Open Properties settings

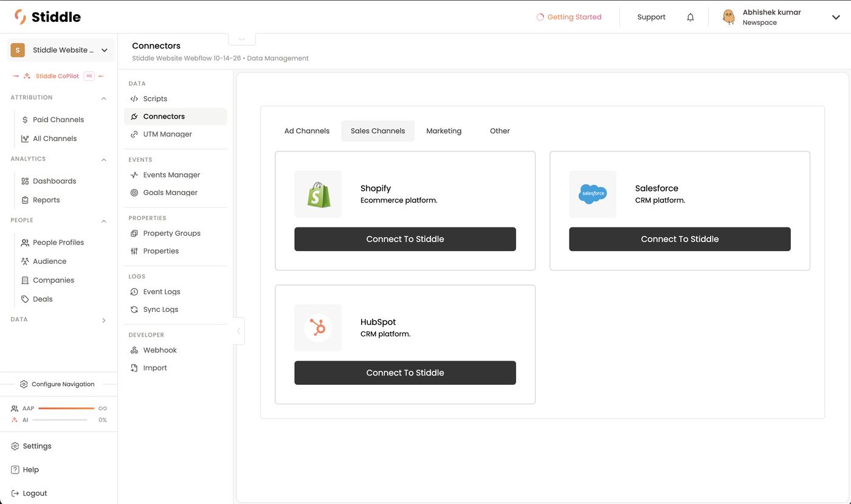pos(176,250)
